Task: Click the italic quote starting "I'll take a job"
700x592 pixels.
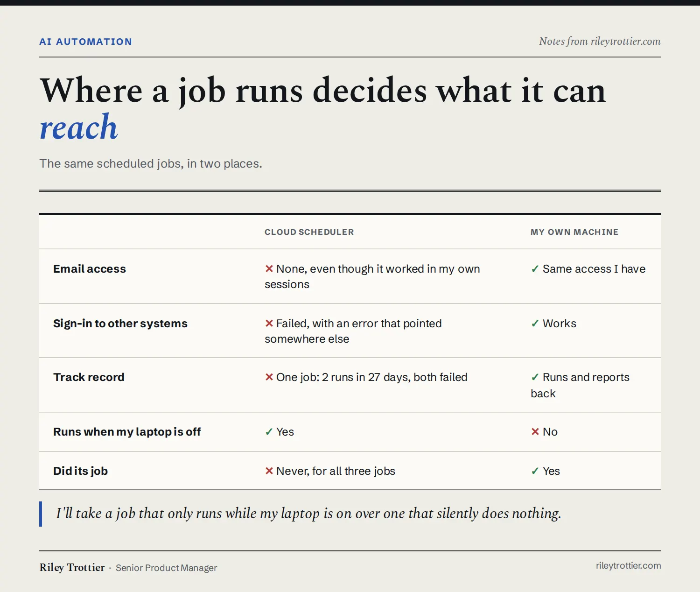Action: pos(308,514)
